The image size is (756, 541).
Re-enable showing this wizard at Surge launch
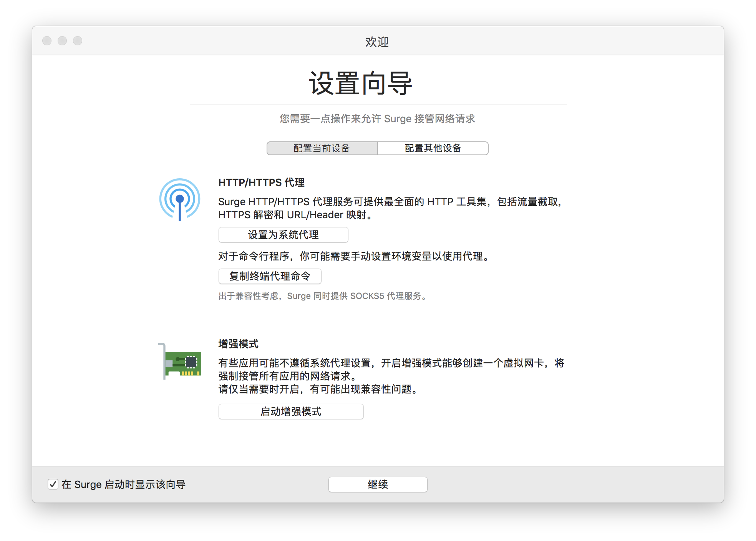pyautogui.click(x=53, y=484)
